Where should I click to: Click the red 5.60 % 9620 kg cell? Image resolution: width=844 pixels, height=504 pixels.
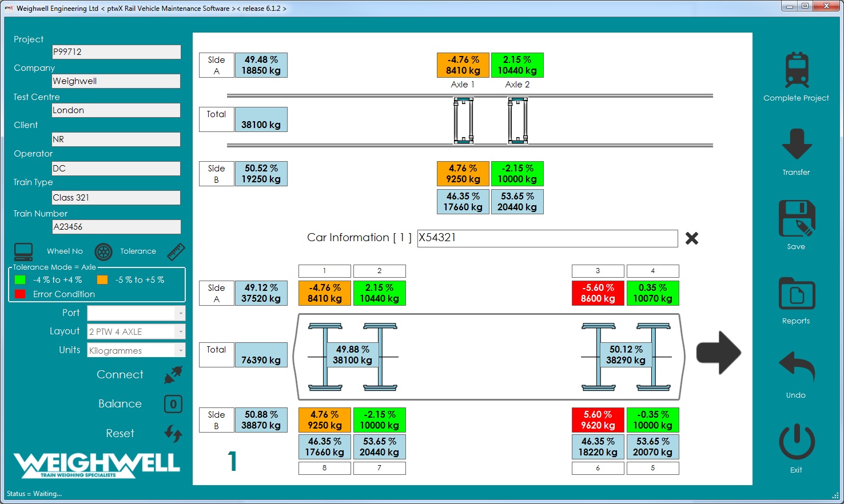click(598, 420)
